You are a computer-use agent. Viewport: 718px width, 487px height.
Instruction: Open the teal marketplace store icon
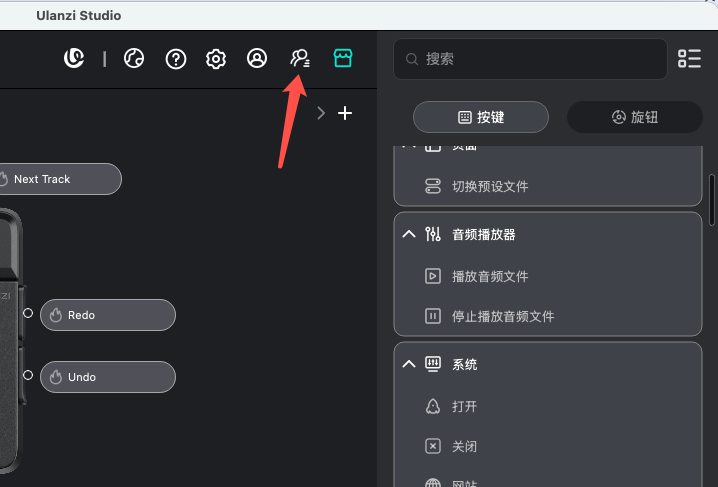[343, 58]
